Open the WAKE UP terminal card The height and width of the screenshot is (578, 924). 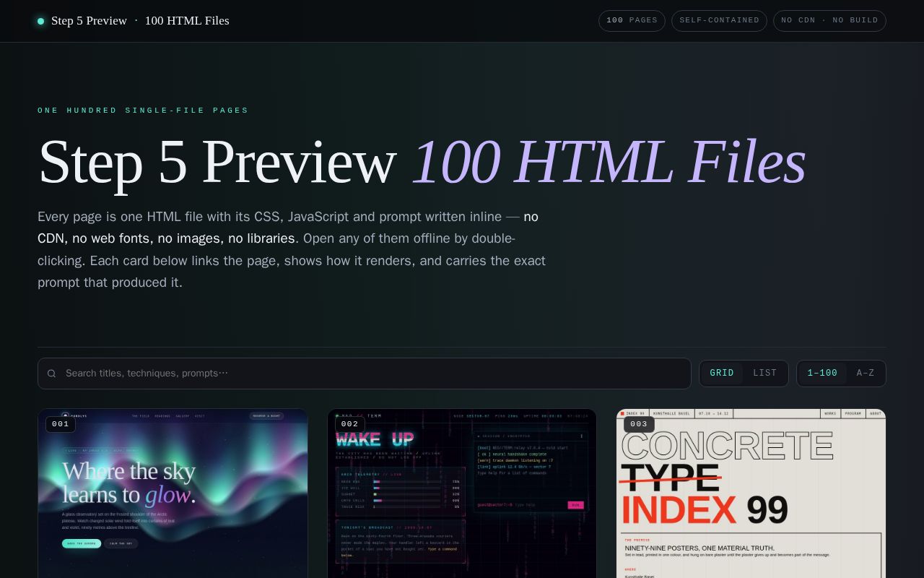[x=462, y=493]
